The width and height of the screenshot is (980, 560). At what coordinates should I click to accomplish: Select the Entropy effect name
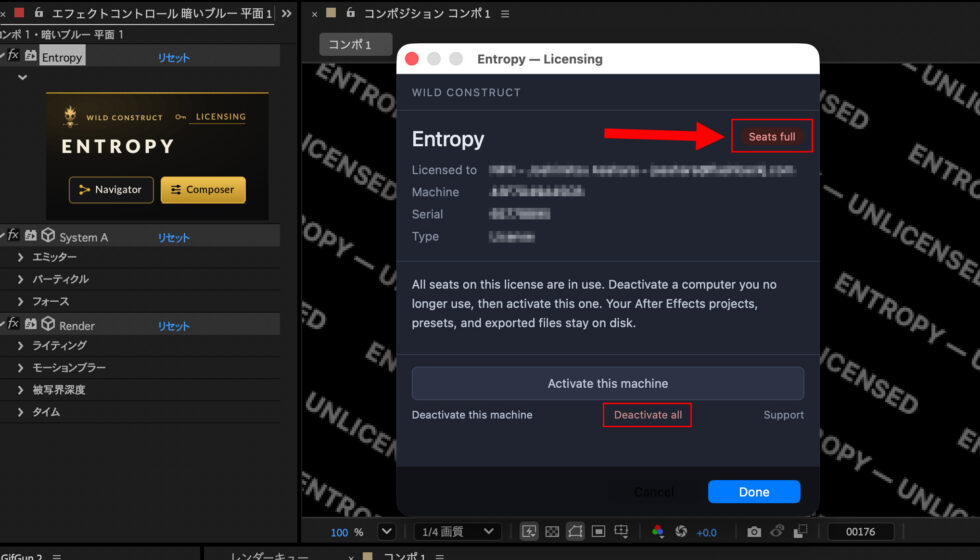pyautogui.click(x=62, y=57)
